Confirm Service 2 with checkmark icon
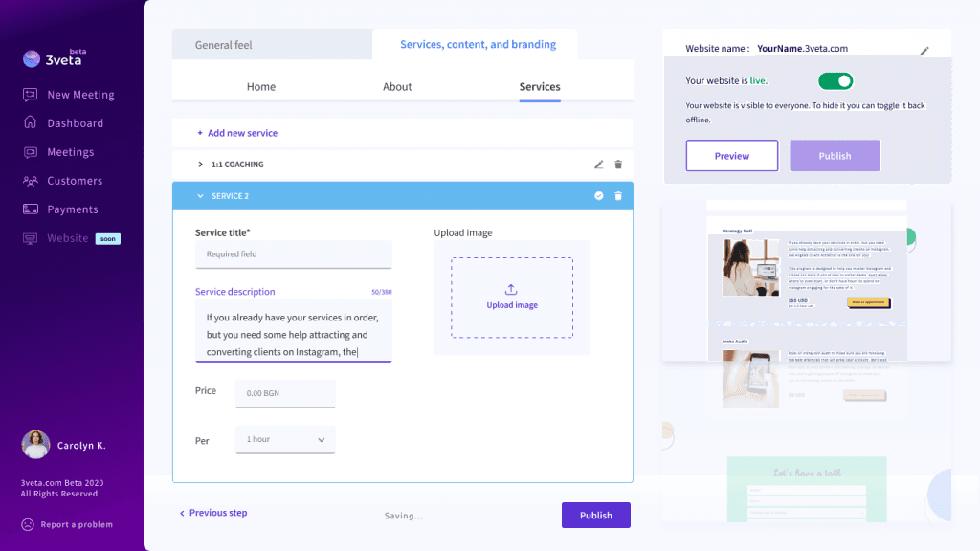 click(x=599, y=195)
